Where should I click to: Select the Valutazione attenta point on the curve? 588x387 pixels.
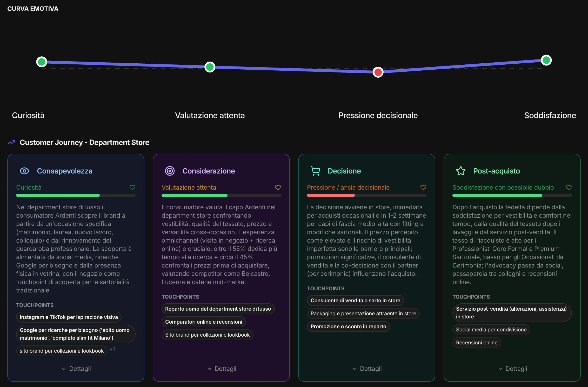point(210,67)
